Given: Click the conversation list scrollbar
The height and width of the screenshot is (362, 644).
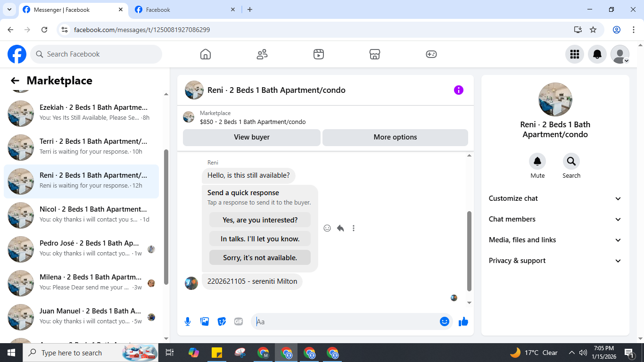Looking at the screenshot, I should 166,217.
